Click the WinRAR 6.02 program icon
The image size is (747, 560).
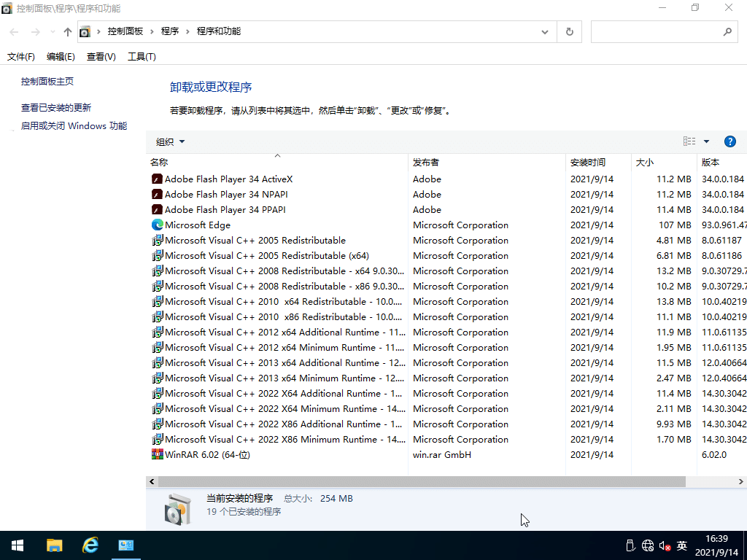(x=157, y=454)
